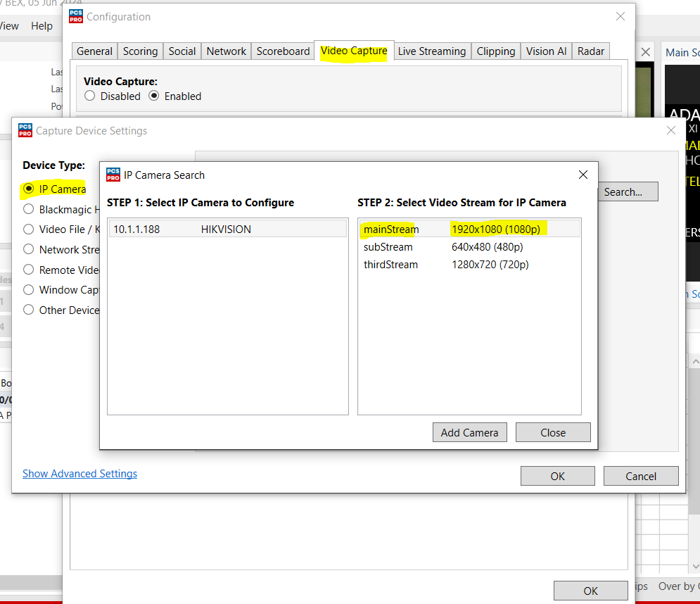The image size is (700, 604).
Task: Select the Blackmagic device type radio
Action: click(x=29, y=209)
